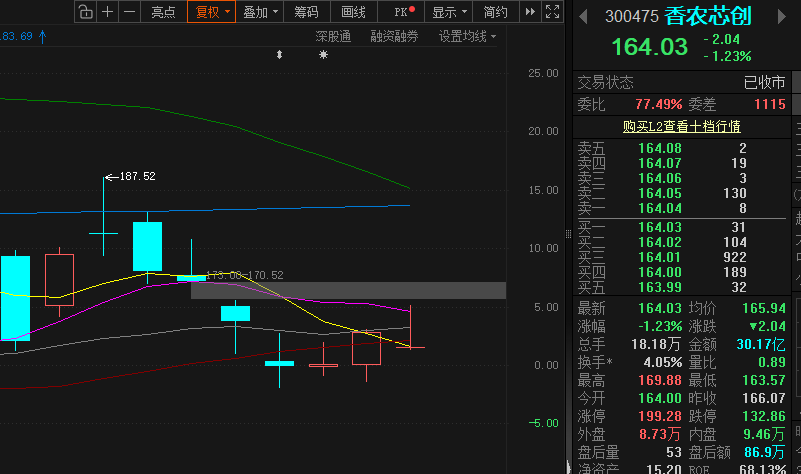This screenshot has height=474, width=801.
Task: Toggle the PK comparison button
Action: pos(405,12)
